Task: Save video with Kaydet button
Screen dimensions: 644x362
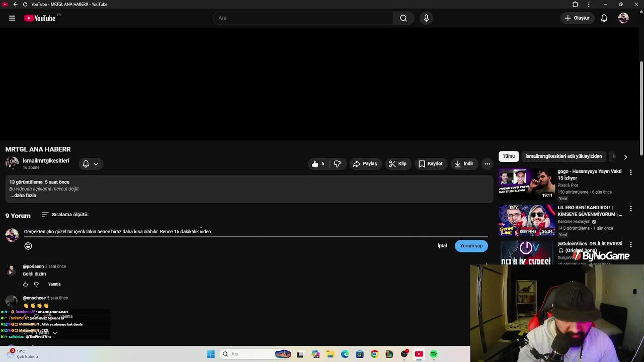Action: pyautogui.click(x=431, y=164)
